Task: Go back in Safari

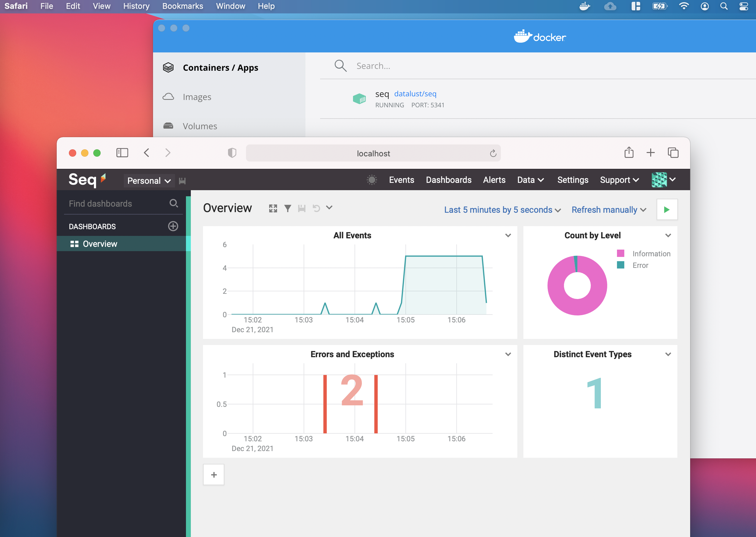Action: click(147, 153)
